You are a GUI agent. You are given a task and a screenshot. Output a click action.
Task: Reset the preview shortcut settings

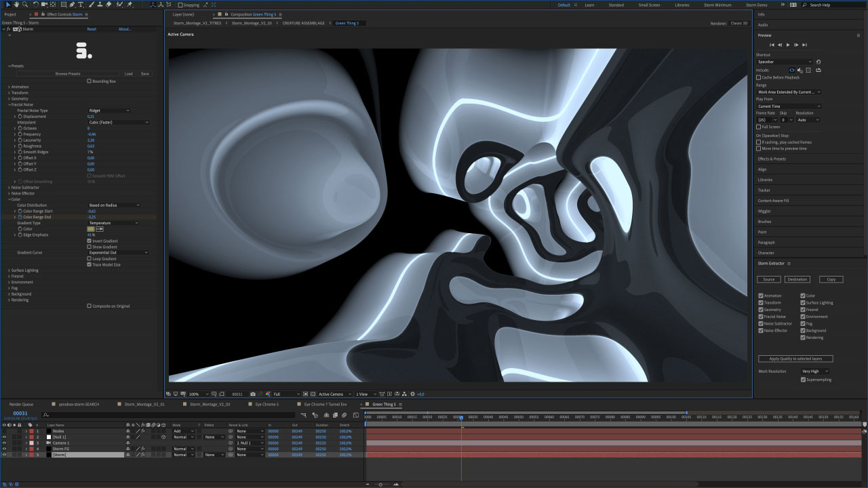click(x=818, y=62)
